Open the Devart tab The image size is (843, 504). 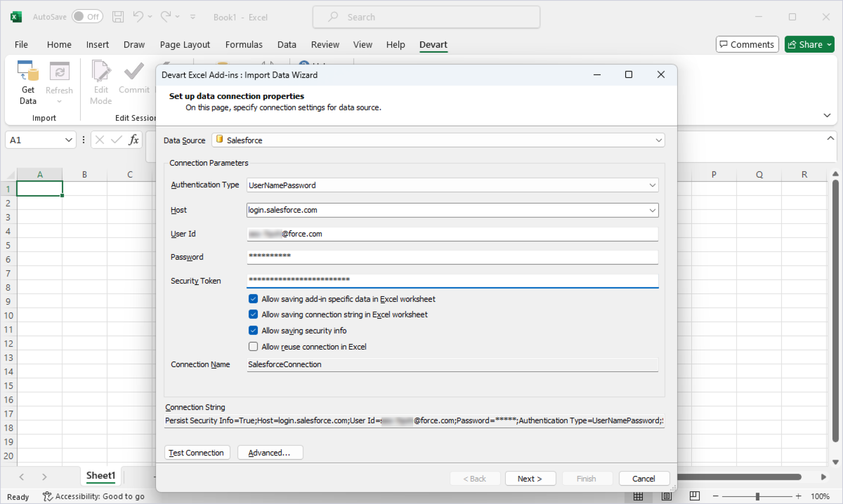[x=433, y=44]
